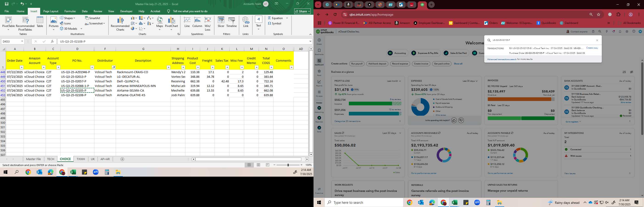Open the AP=AR sheet tab

point(105,159)
